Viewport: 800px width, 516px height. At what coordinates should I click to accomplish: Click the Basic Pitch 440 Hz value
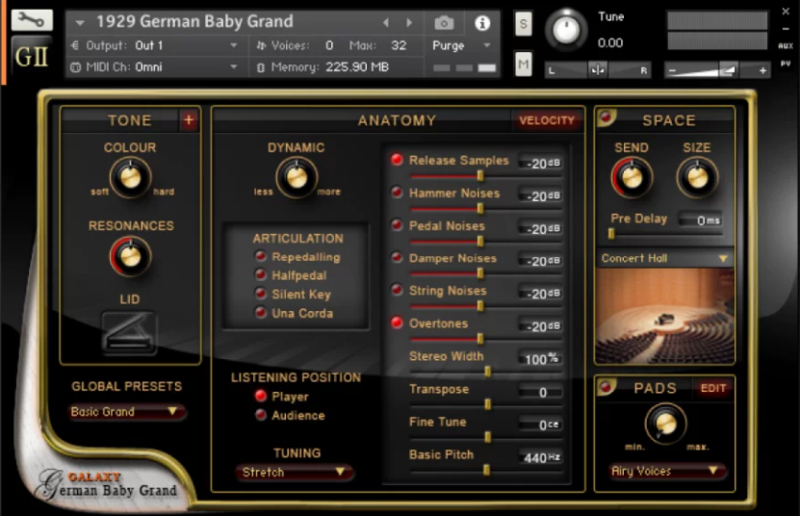click(541, 457)
